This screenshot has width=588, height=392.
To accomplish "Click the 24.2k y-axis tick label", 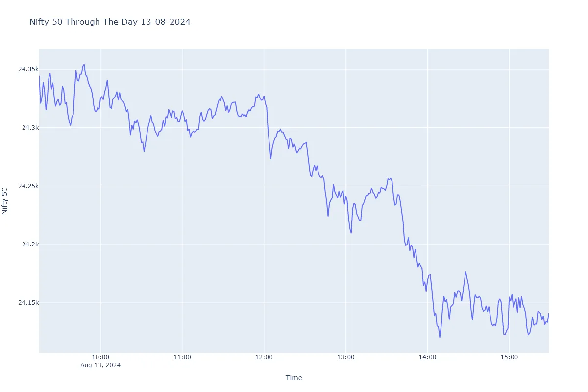I will click(x=30, y=244).
